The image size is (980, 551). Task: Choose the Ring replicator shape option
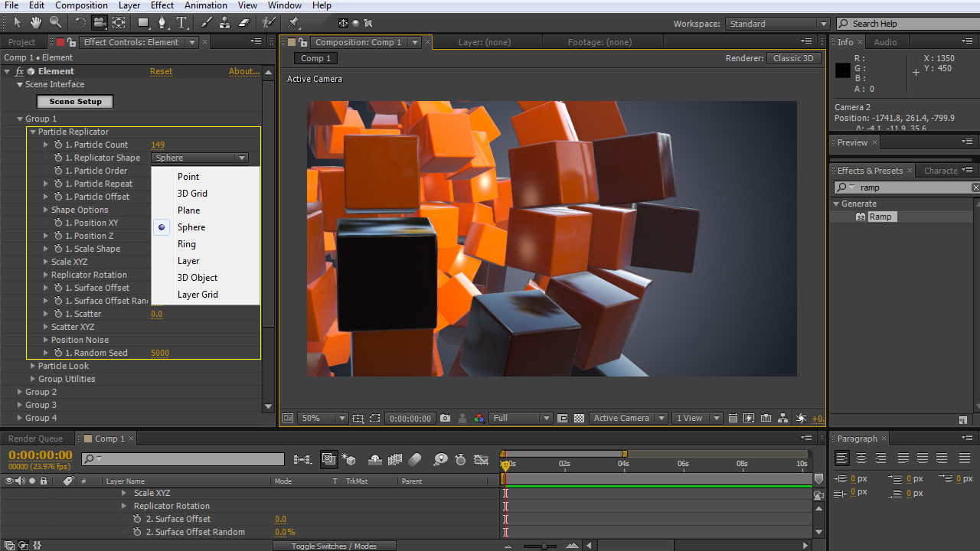pos(187,244)
